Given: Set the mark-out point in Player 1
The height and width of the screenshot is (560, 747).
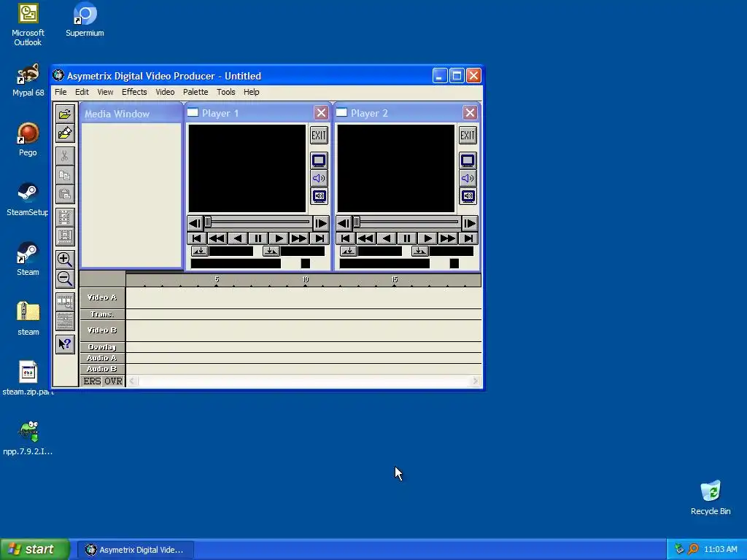Looking at the screenshot, I should (x=271, y=251).
